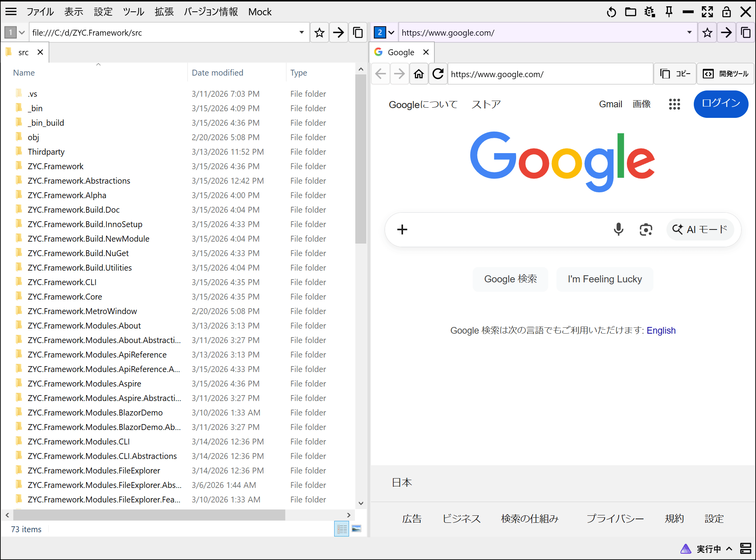This screenshot has height=560, width=756.
Task: Copy the URL using the コピー button
Action: coord(675,74)
